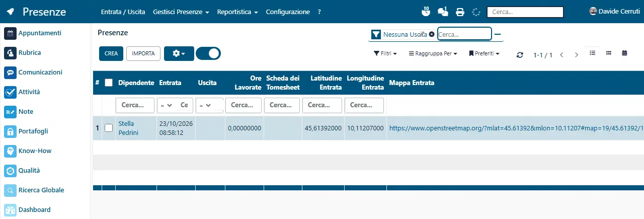The height and width of the screenshot is (219, 644).
Task: Open the Appuntamenti calendar icon in the sidebar
Action: coord(10,33)
